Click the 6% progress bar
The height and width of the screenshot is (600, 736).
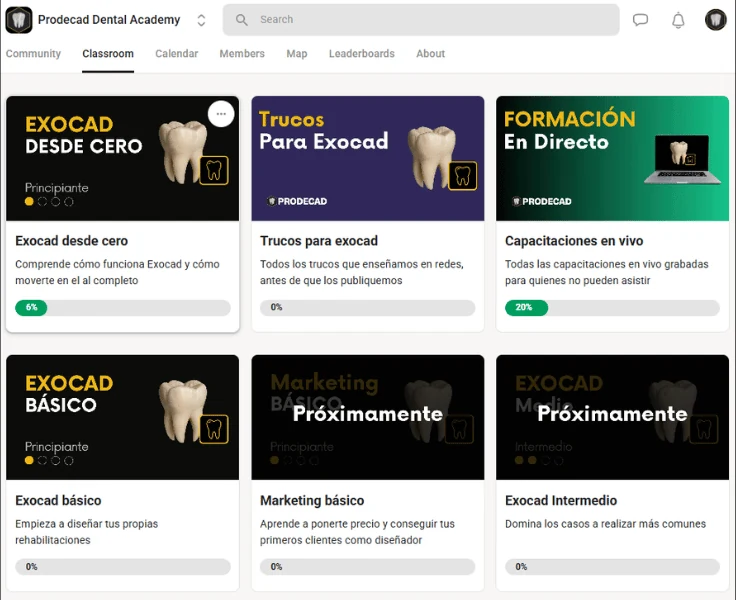point(123,308)
